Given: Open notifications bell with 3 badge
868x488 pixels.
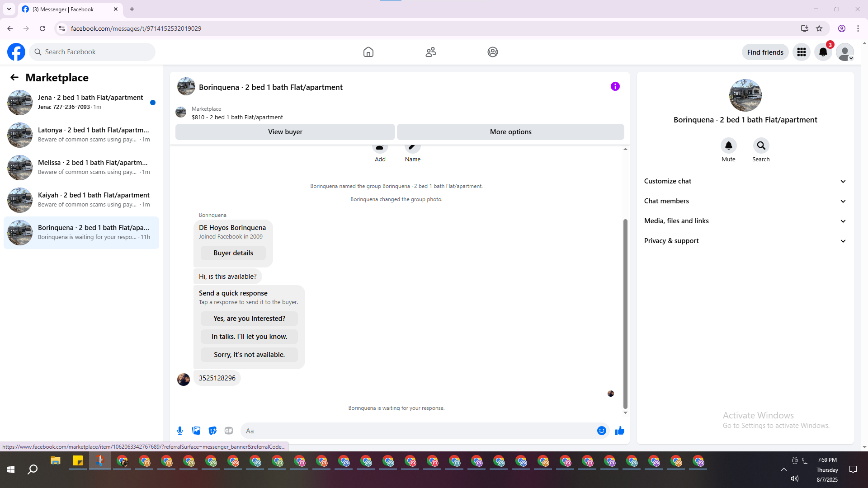Looking at the screenshot, I should point(823,52).
